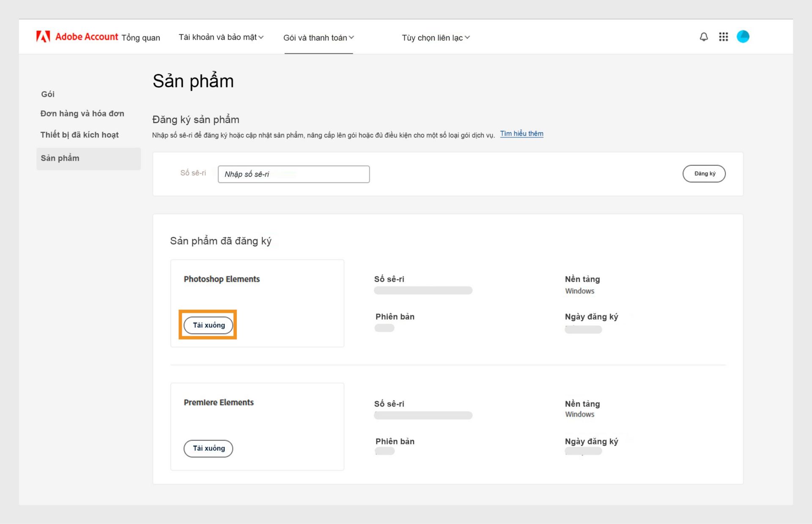Select Thiết bị đã kích hoạt
The height and width of the screenshot is (524, 812).
(80, 135)
